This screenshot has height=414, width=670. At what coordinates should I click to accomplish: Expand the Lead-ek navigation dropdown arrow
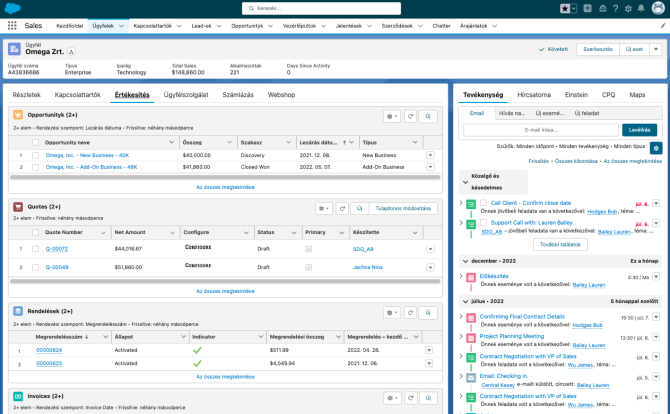point(220,25)
